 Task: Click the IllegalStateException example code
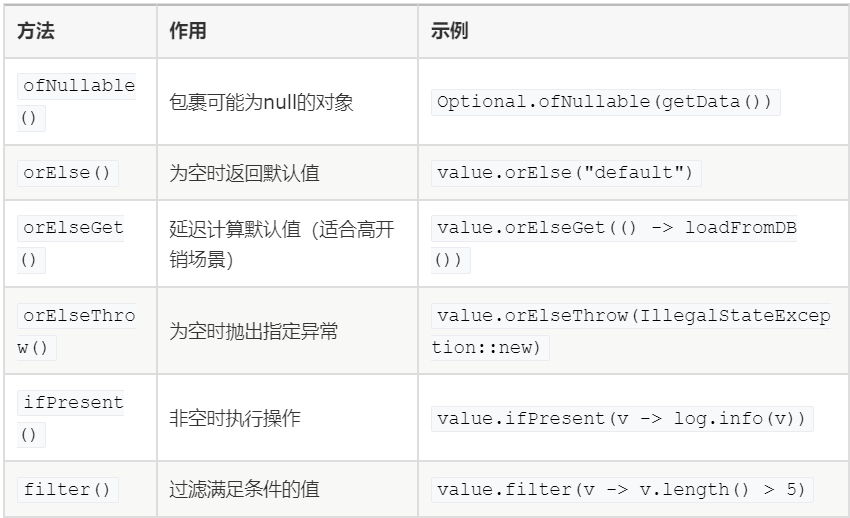tap(630, 332)
